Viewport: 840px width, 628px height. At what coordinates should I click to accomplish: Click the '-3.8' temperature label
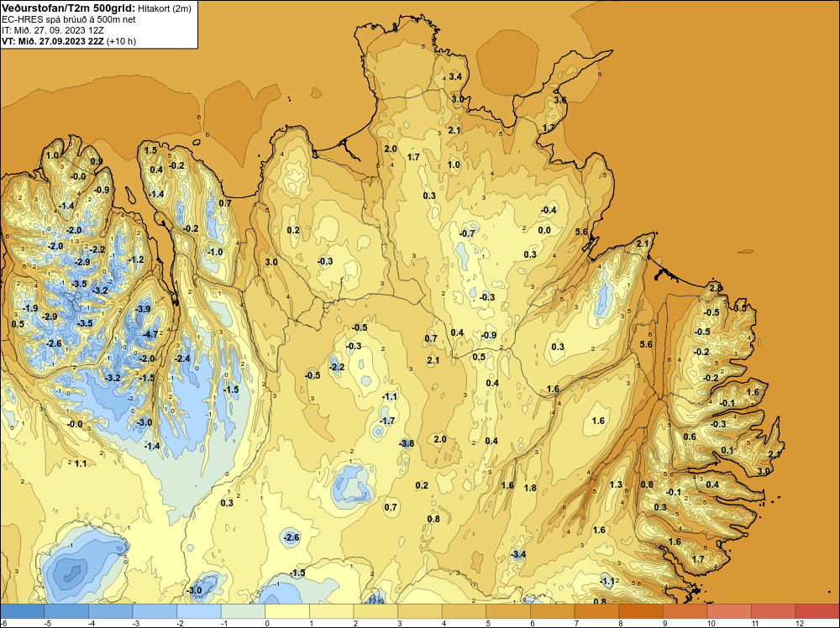tap(407, 443)
